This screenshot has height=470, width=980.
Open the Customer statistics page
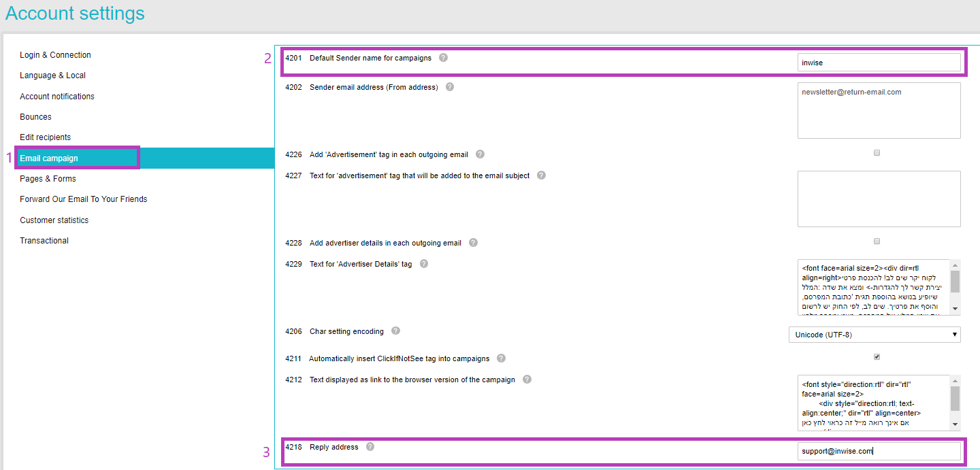coord(54,220)
